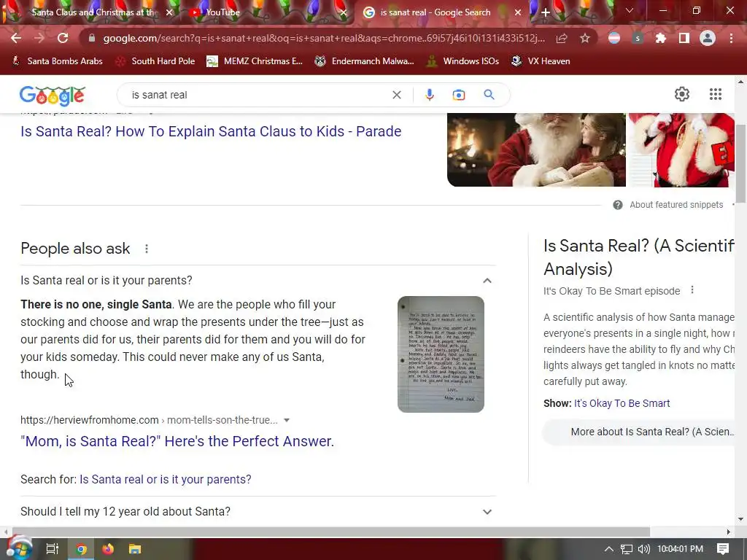
Task: Open the Chrome profile avatar
Action: (708, 38)
